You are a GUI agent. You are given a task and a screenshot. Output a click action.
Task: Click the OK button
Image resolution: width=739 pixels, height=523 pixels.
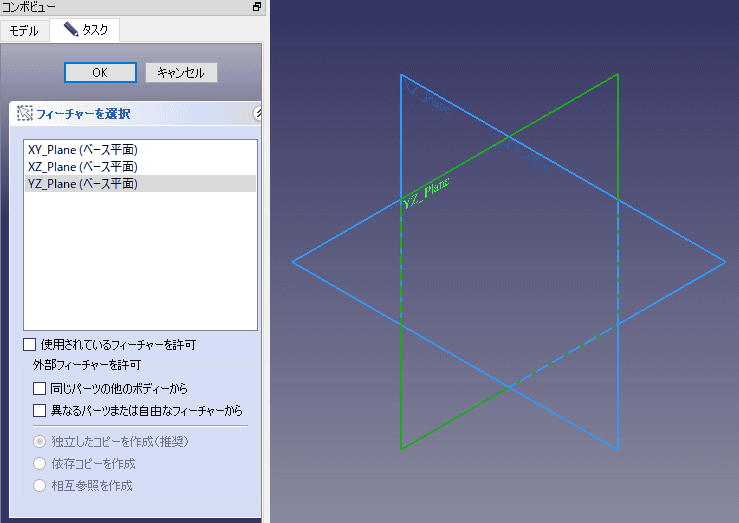100,73
